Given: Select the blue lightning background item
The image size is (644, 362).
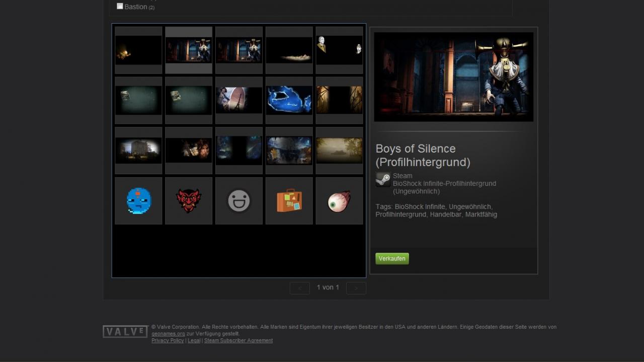Looking at the screenshot, I should pos(289,100).
